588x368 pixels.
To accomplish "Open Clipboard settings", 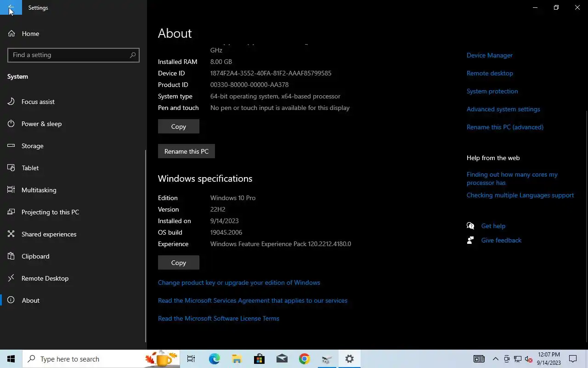I will coord(73,256).
